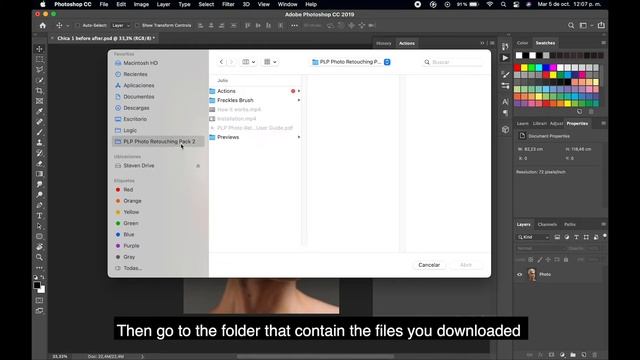Open the Window menu
Viewport: 640px width, 360px height.
[x=287, y=4]
